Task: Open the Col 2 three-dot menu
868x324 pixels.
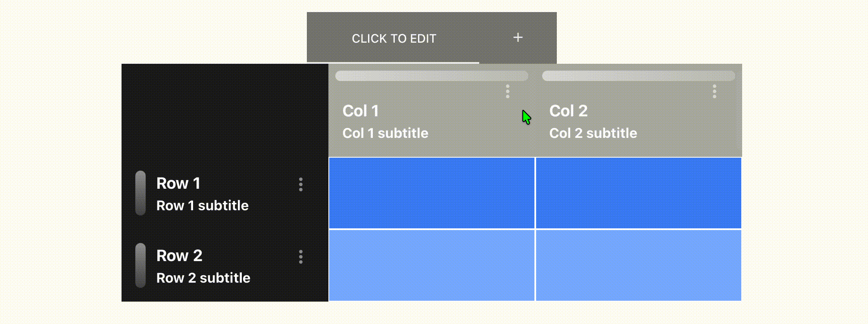Action: [714, 91]
